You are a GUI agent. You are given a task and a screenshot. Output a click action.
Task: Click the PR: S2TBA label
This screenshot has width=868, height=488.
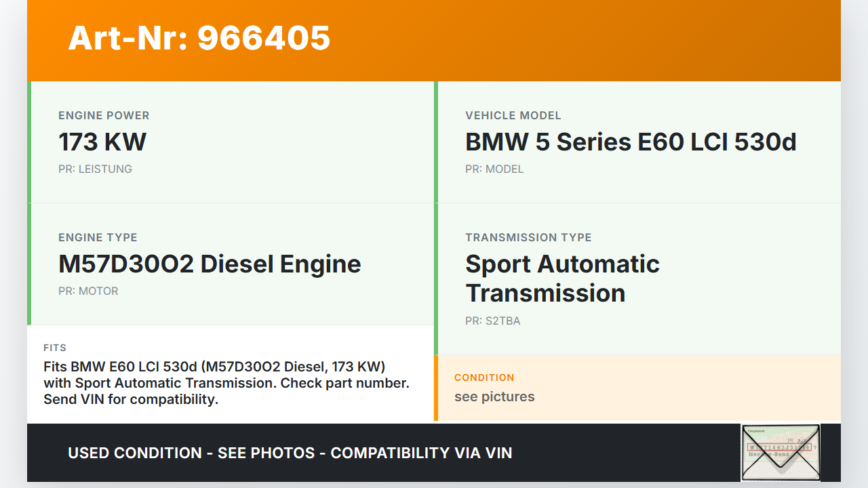click(x=492, y=321)
